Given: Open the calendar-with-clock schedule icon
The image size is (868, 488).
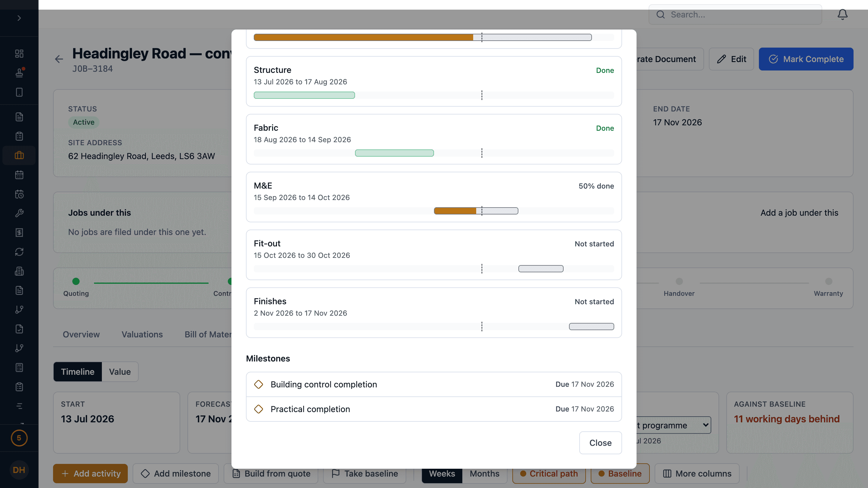Looking at the screenshot, I should click(19, 194).
